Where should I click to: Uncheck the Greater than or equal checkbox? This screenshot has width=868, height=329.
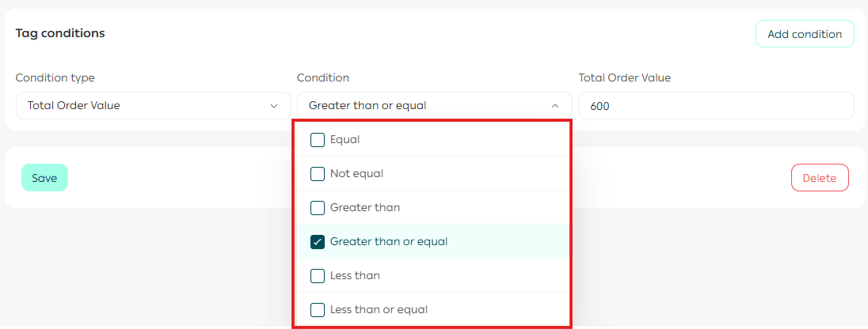(x=318, y=242)
